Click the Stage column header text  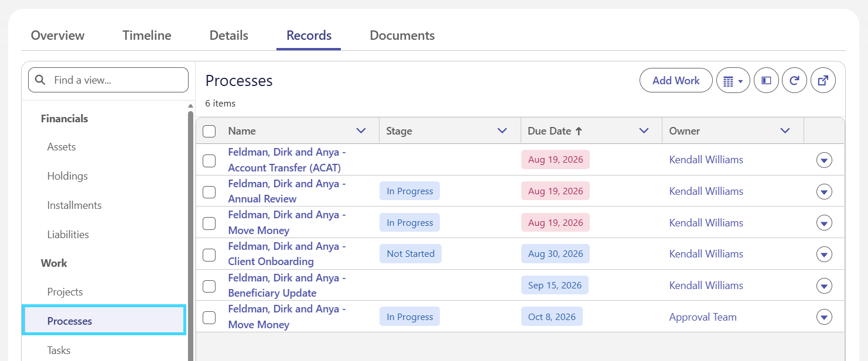coord(399,131)
